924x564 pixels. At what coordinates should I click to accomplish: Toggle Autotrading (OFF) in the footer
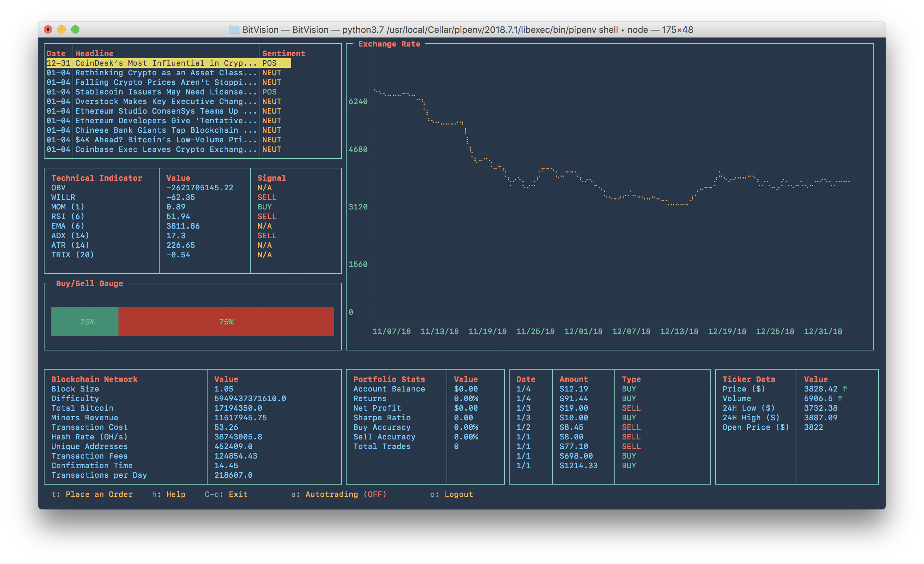click(x=345, y=494)
